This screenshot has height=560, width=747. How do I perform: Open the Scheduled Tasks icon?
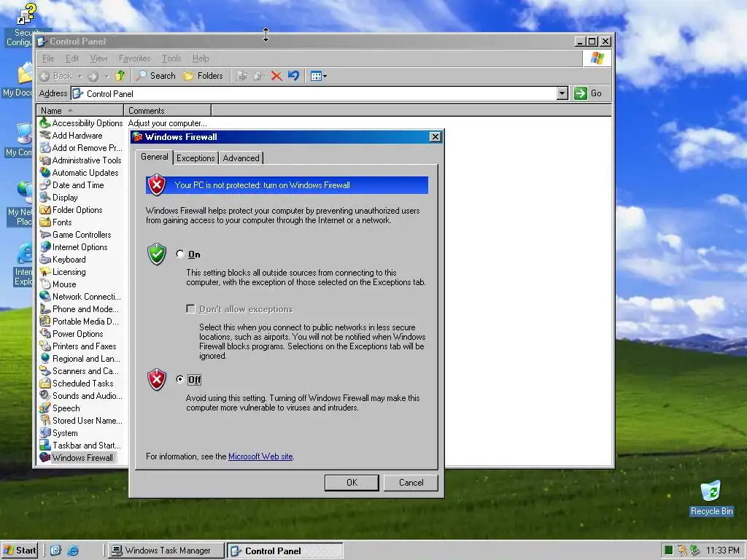(x=44, y=383)
